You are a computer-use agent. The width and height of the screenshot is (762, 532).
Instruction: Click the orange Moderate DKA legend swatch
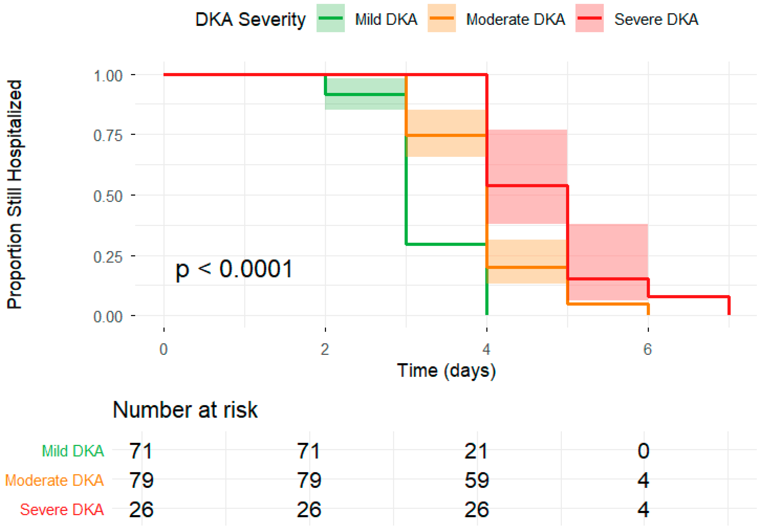pos(441,18)
